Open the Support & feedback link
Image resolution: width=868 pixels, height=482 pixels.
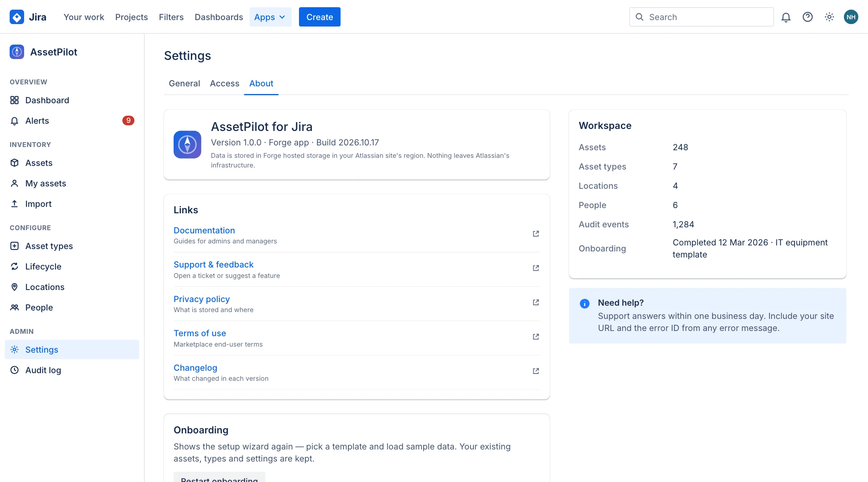[x=213, y=265]
